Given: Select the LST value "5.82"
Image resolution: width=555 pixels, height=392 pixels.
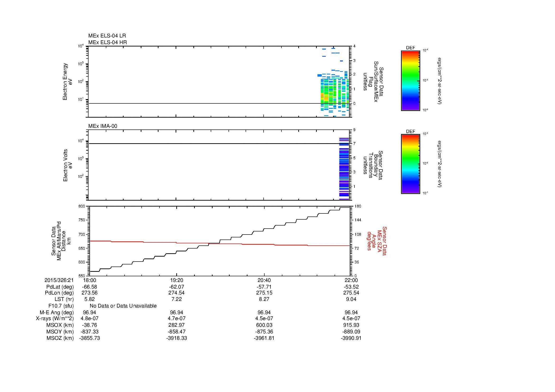Looking at the screenshot, I should click(x=89, y=299).
